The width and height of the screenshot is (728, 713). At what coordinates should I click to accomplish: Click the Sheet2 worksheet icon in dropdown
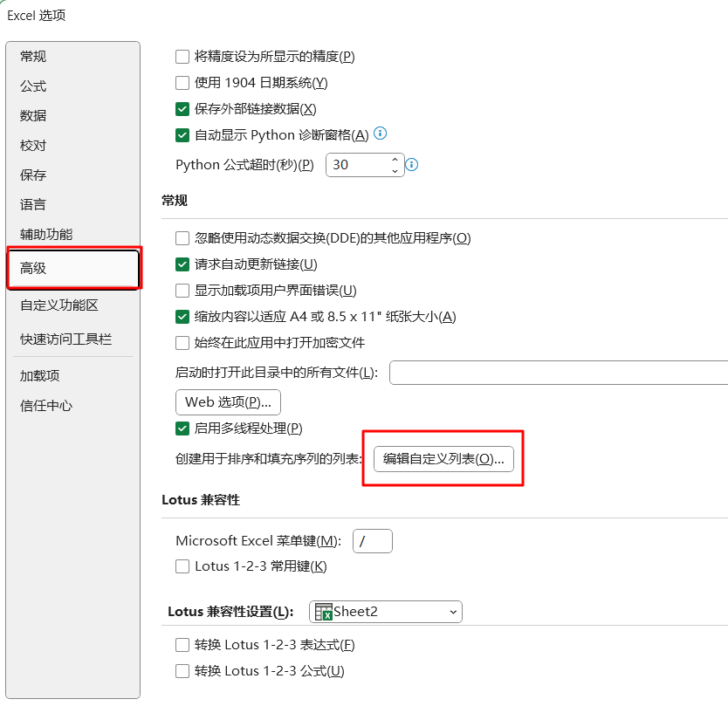click(324, 612)
